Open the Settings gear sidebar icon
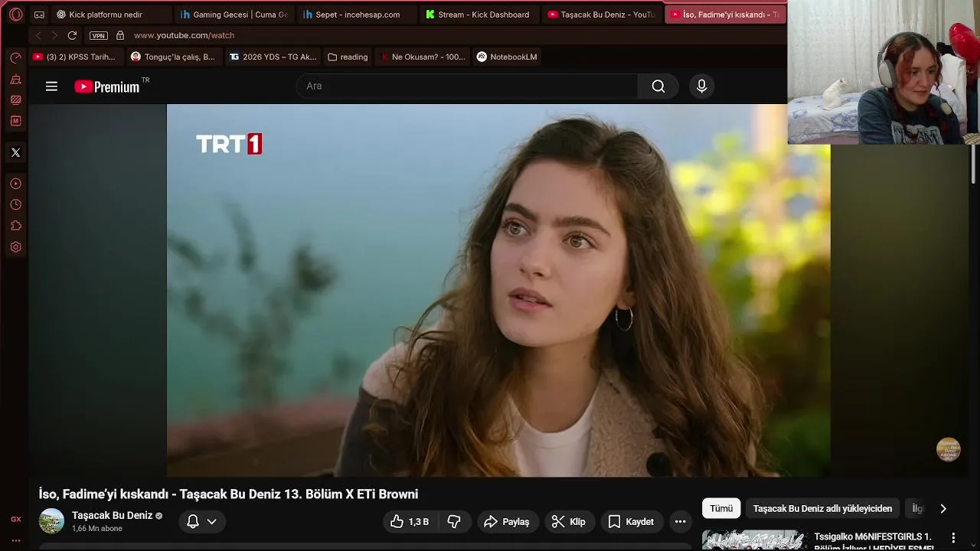The image size is (980, 551). [x=15, y=247]
